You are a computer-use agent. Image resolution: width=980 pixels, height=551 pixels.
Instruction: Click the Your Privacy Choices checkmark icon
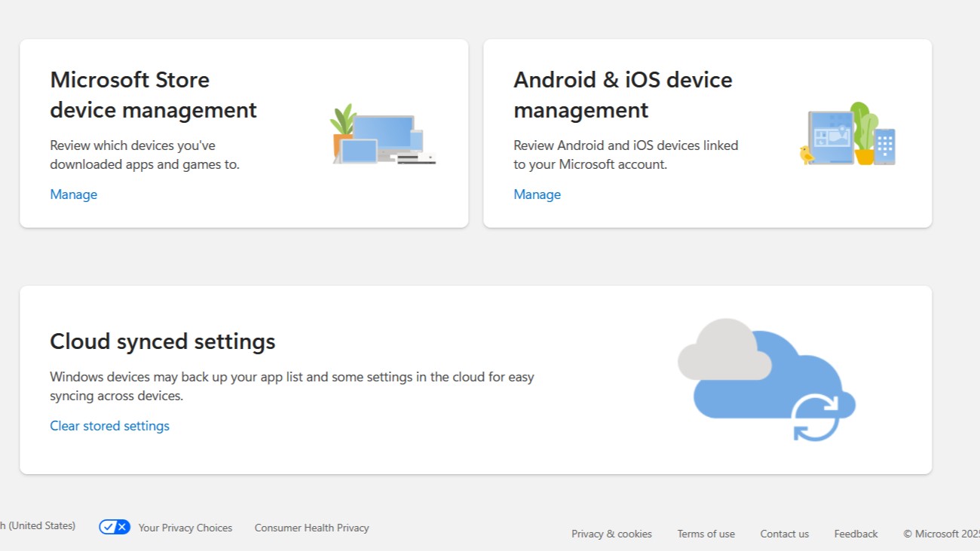tap(115, 527)
